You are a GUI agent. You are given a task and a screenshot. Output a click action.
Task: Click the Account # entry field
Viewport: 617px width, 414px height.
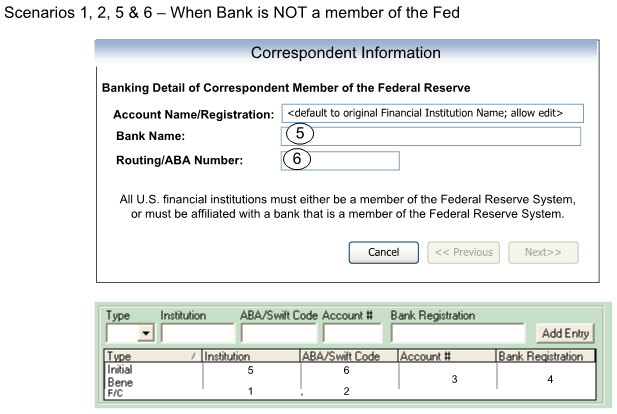coord(353,332)
